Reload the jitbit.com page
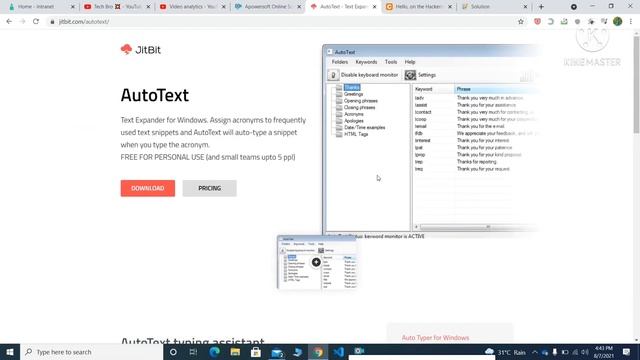Viewport: 640px width, 360px height. pos(36,22)
